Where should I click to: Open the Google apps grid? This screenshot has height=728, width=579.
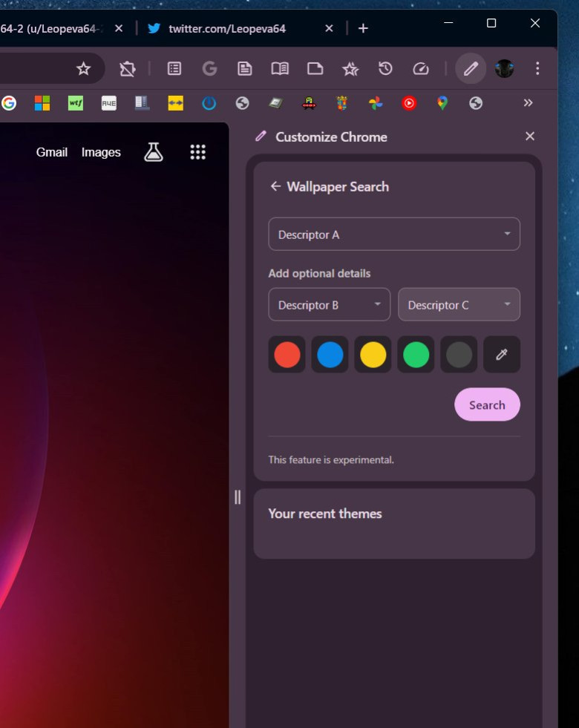pos(197,152)
